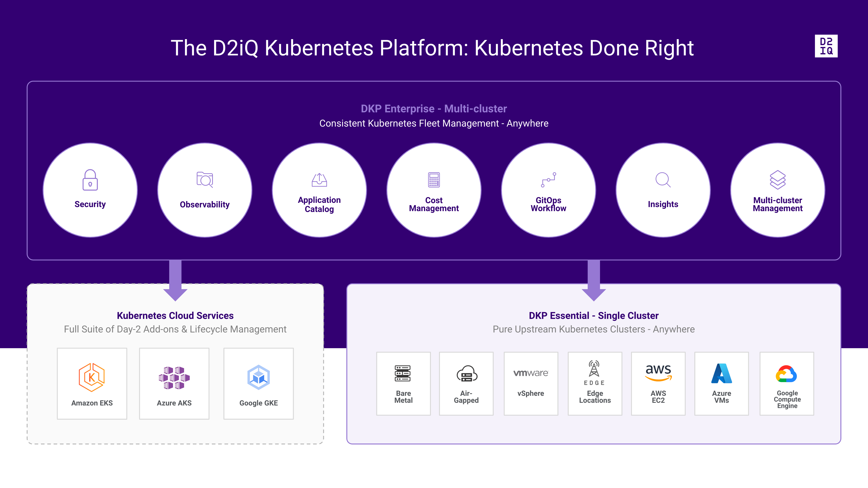Click the Bare Metal label
This screenshot has width=868, height=488.
(x=403, y=397)
